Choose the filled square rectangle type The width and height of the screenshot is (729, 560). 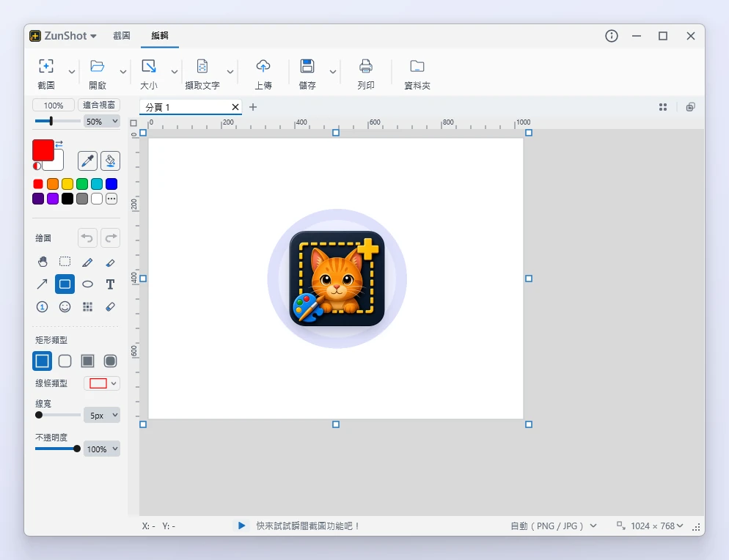coord(87,361)
